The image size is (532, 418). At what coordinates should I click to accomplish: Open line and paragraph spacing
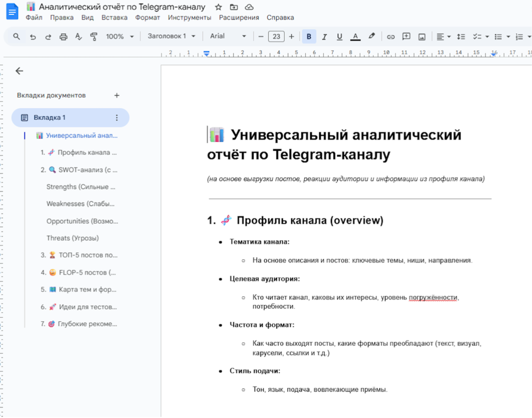461,37
